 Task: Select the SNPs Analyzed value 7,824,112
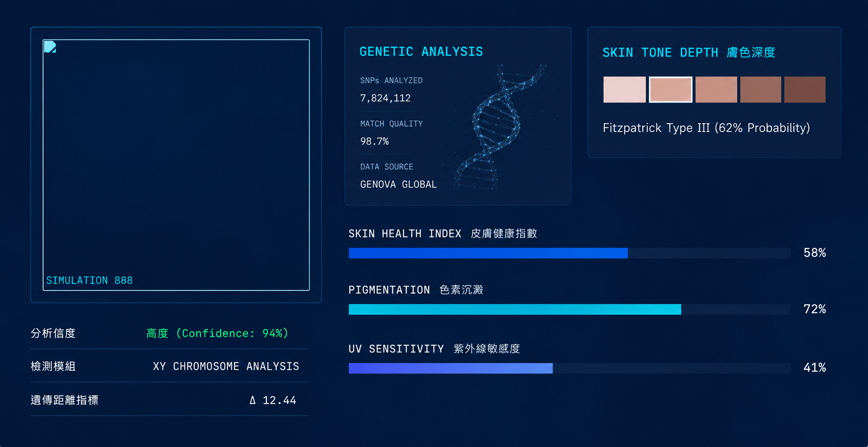click(386, 98)
